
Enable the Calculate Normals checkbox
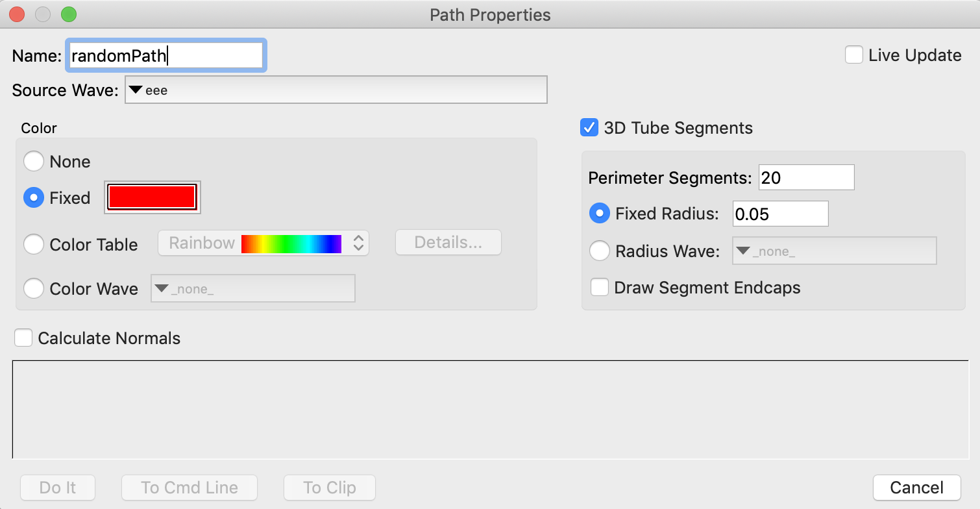[x=23, y=338]
